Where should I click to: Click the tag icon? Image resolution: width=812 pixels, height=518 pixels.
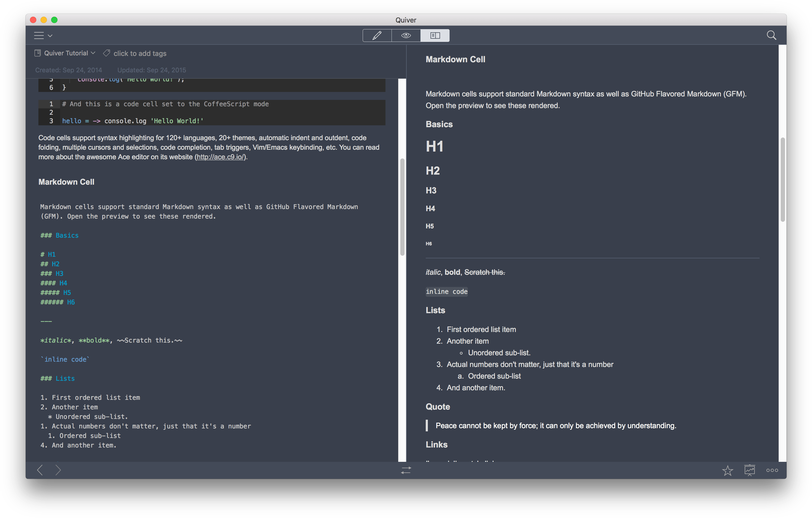pos(107,53)
